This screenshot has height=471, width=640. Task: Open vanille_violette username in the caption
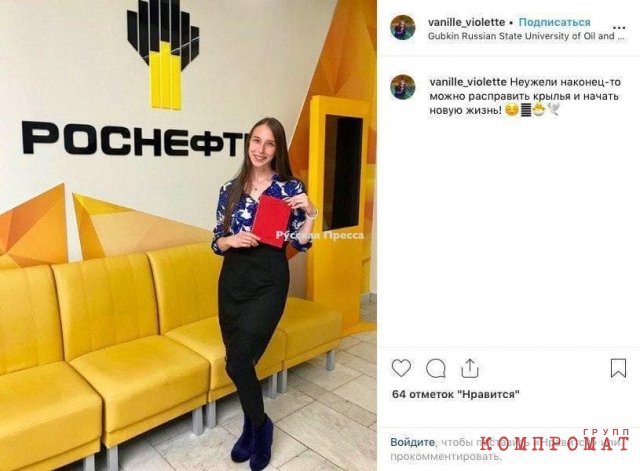[468, 82]
